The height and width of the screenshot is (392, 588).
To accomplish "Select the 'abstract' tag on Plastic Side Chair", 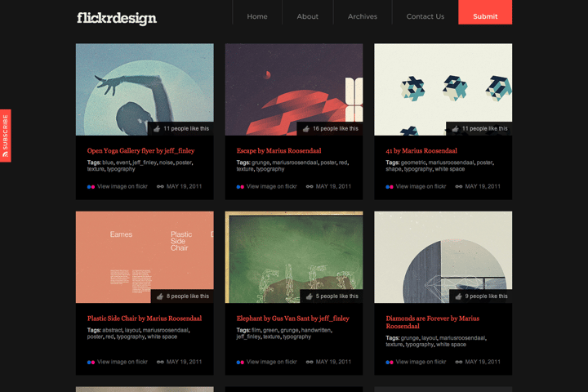I will point(112,330).
